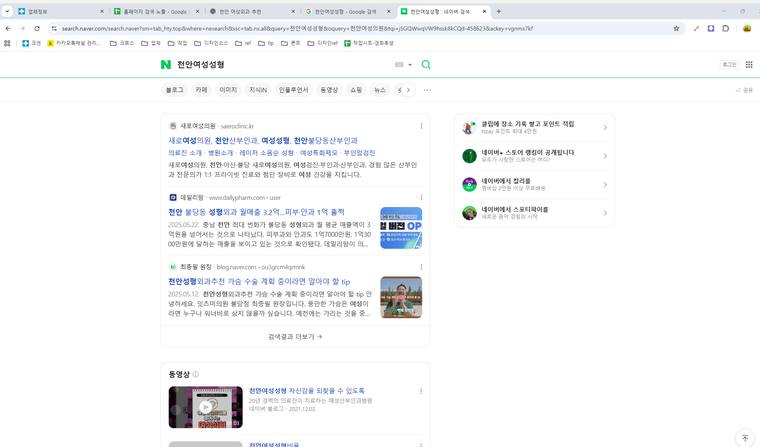Open the Naver services grid icon
Screen dimensions: 760x447
[x=749, y=64]
